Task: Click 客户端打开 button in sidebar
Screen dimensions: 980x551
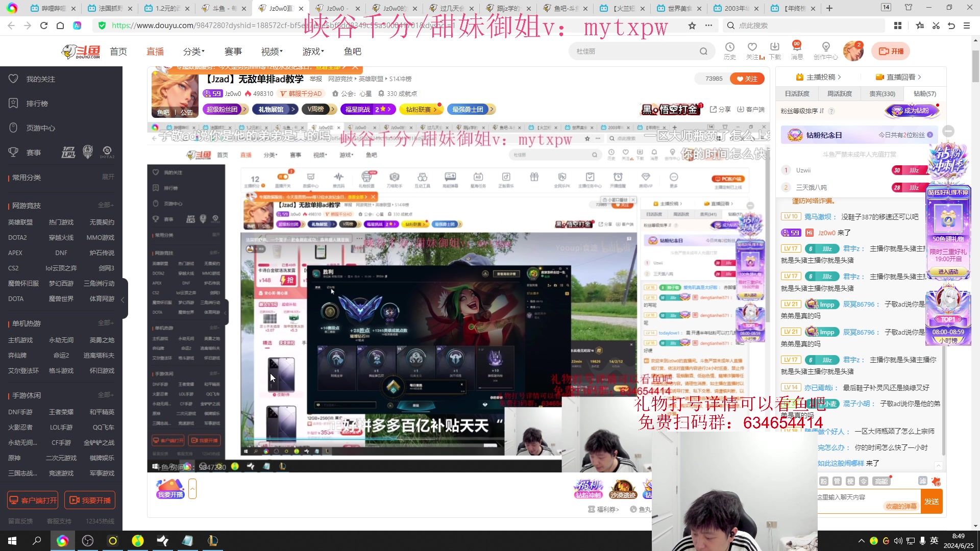Action: (33, 500)
